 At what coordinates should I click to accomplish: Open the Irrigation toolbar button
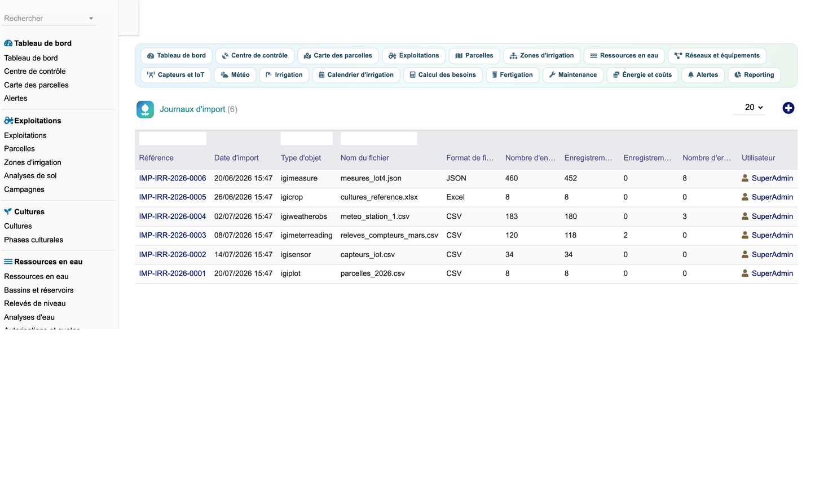pyautogui.click(x=284, y=75)
